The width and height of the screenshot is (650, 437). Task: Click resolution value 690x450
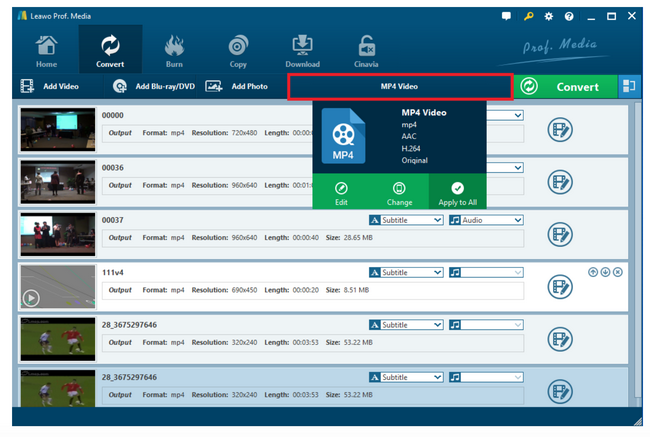click(244, 290)
